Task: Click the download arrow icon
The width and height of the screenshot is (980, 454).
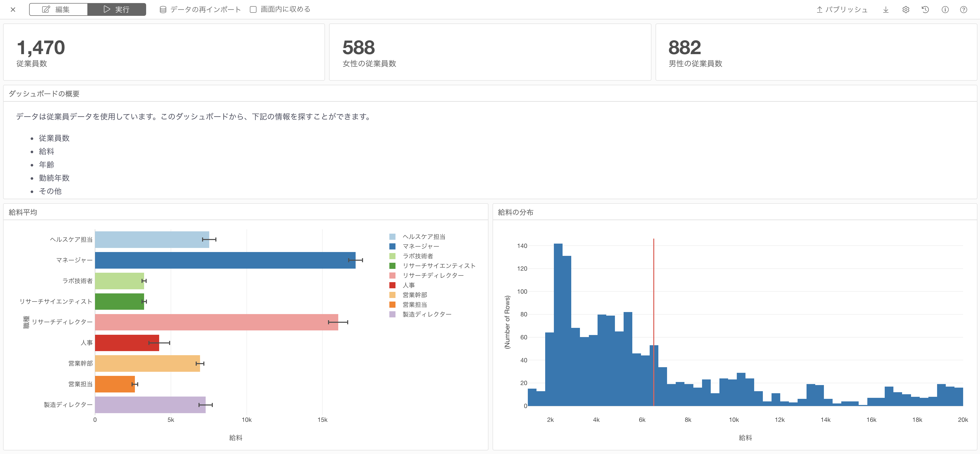Action: pyautogui.click(x=886, y=9)
